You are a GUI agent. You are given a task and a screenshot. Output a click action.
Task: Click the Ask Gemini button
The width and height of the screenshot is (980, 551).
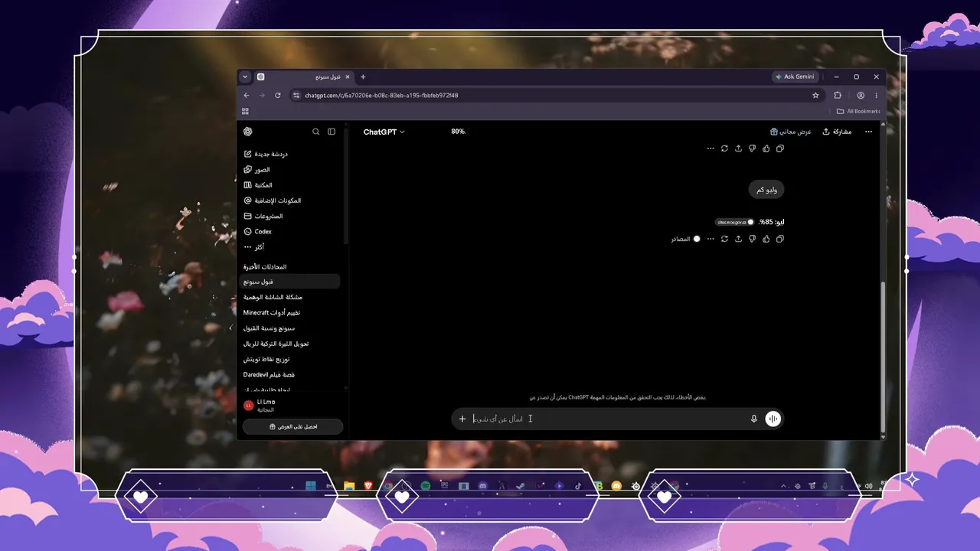click(x=795, y=77)
